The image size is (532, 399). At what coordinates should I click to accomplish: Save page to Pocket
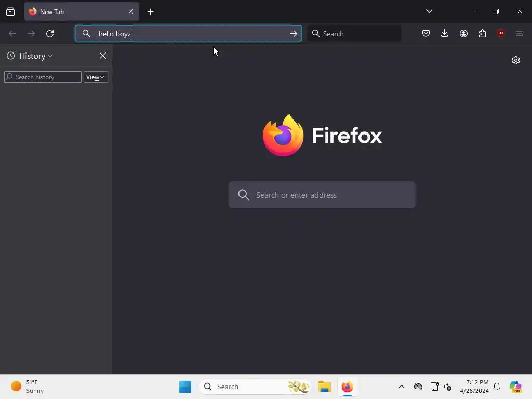tap(426, 33)
